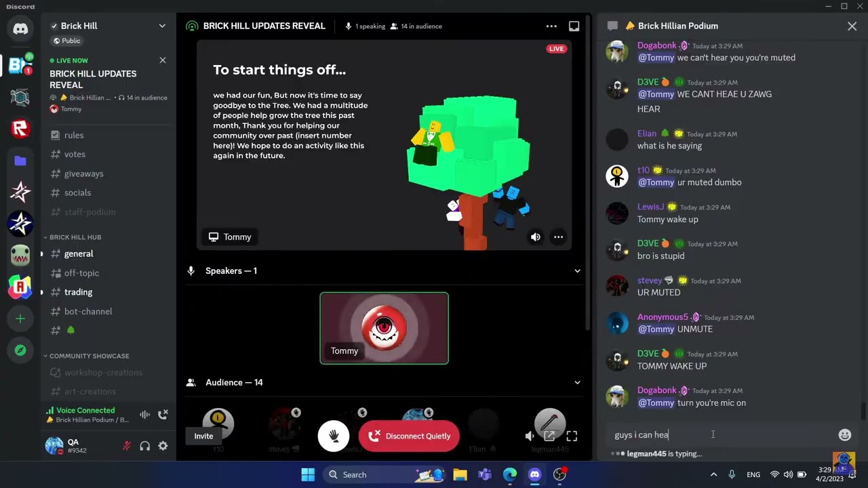Image resolution: width=868 pixels, height=488 pixels.
Task: Unmute the microphone in user panel
Action: [126, 446]
